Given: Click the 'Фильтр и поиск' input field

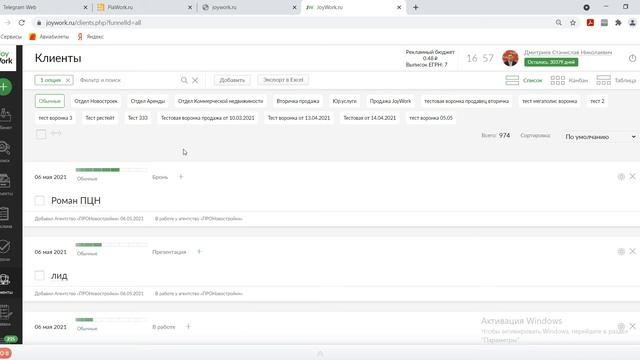Looking at the screenshot, I should coord(129,80).
